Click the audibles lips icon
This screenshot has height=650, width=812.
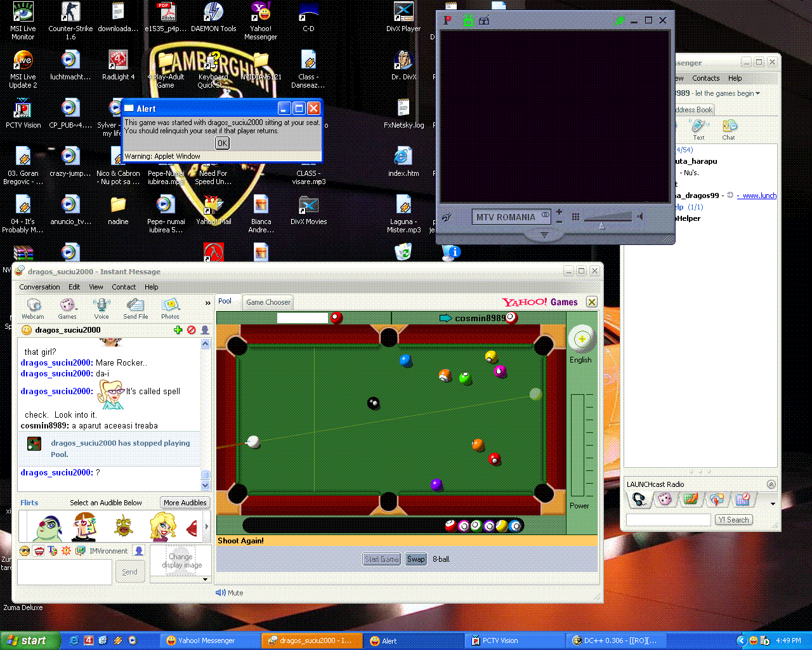39,551
